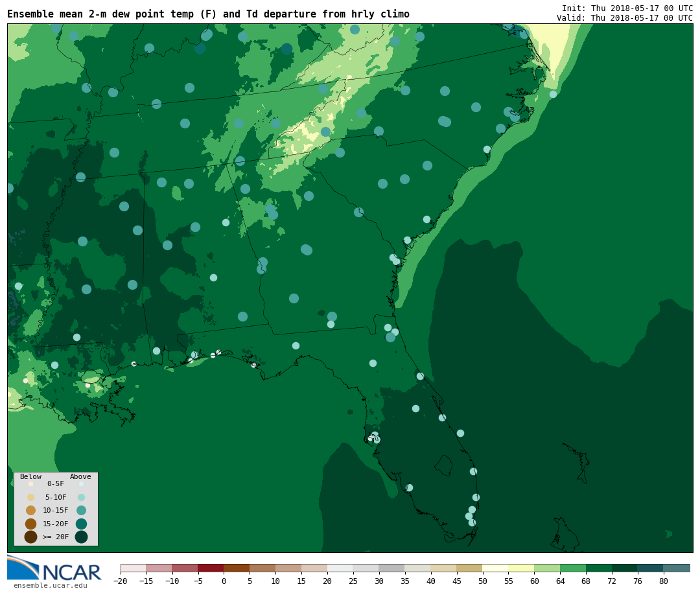The image size is (700, 593).
Task: Click the Above 0-5F legend circle
Action: pos(81,483)
